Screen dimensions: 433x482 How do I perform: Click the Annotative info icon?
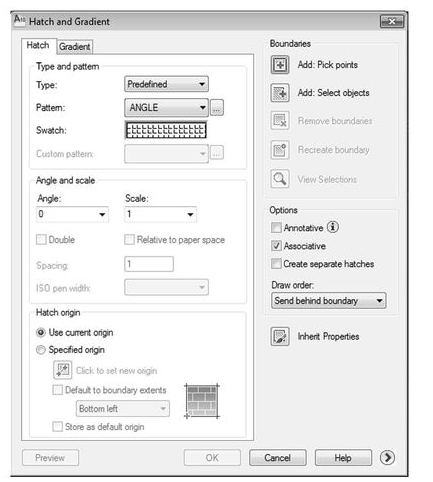(332, 227)
